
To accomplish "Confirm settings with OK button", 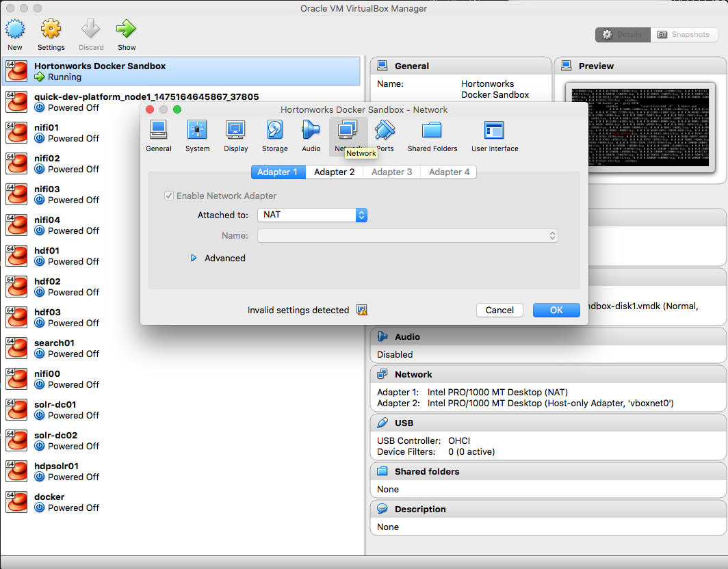I will 556,310.
